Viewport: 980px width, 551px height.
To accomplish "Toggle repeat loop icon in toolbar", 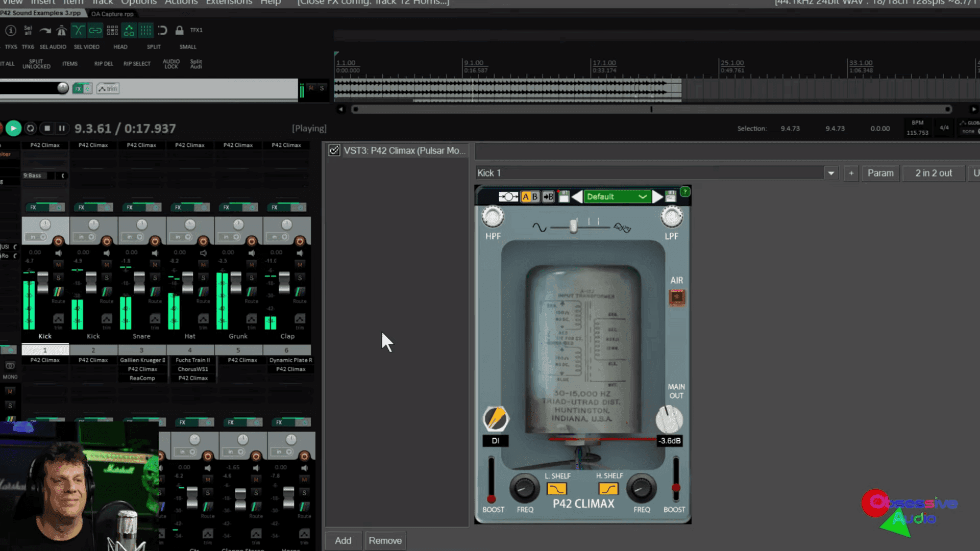I will (162, 31).
